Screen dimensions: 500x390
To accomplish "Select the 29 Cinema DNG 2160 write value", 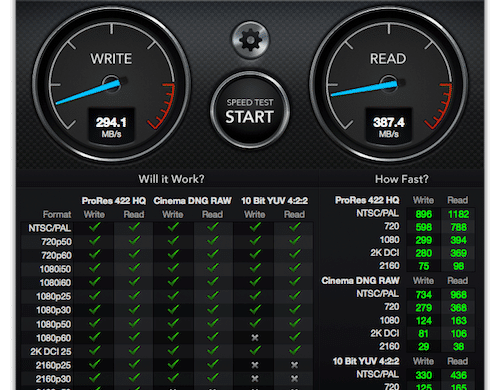I will 424,347.
